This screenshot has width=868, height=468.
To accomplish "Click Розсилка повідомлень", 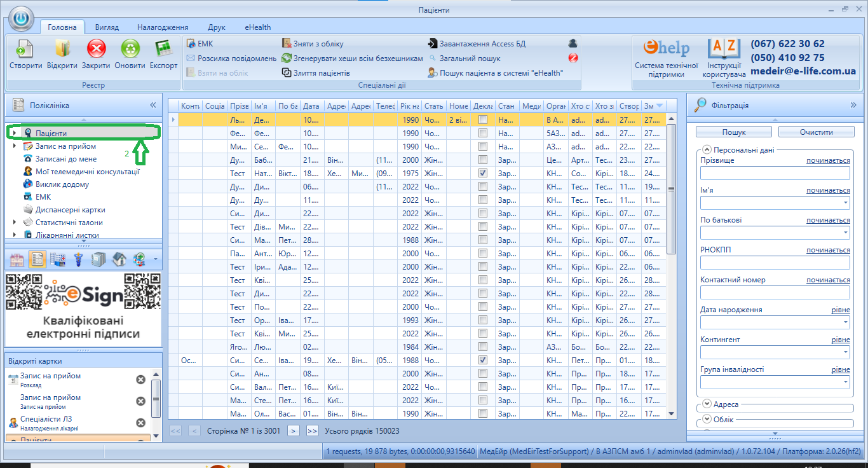I will (x=231, y=59).
